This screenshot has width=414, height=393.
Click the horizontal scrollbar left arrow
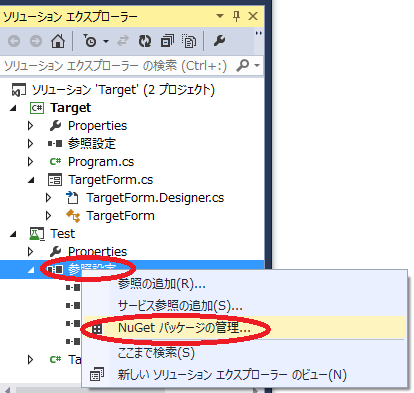(7, 390)
